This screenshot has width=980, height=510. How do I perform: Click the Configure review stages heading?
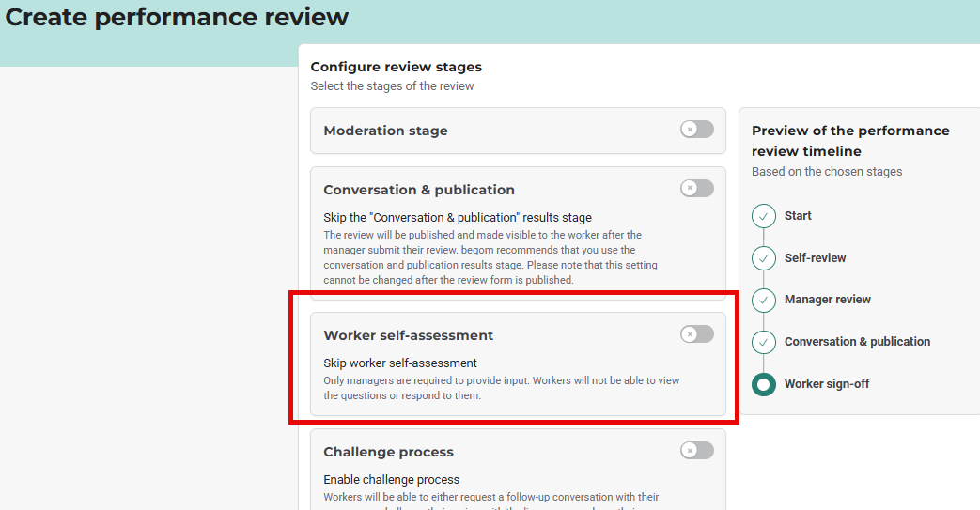tap(396, 67)
